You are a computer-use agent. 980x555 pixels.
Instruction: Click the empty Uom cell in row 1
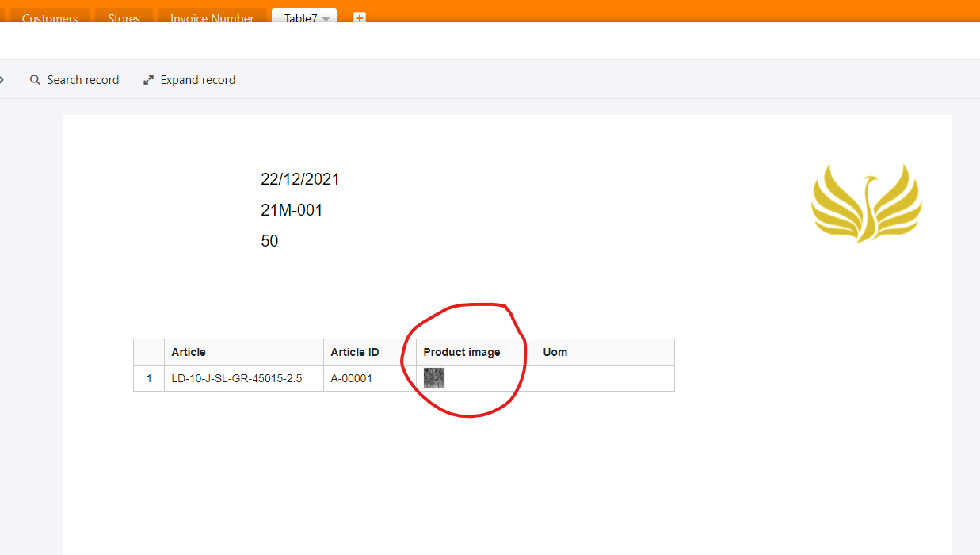[604, 378]
